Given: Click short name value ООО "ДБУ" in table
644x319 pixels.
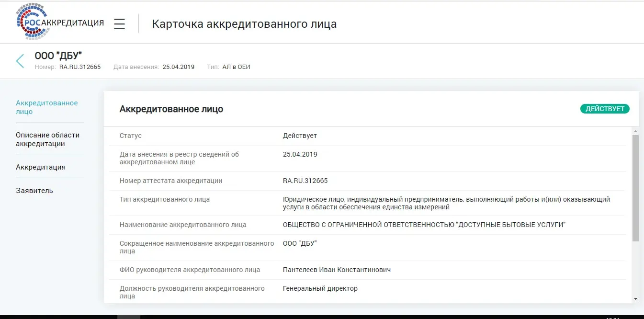Looking at the screenshot, I should tap(300, 243).
